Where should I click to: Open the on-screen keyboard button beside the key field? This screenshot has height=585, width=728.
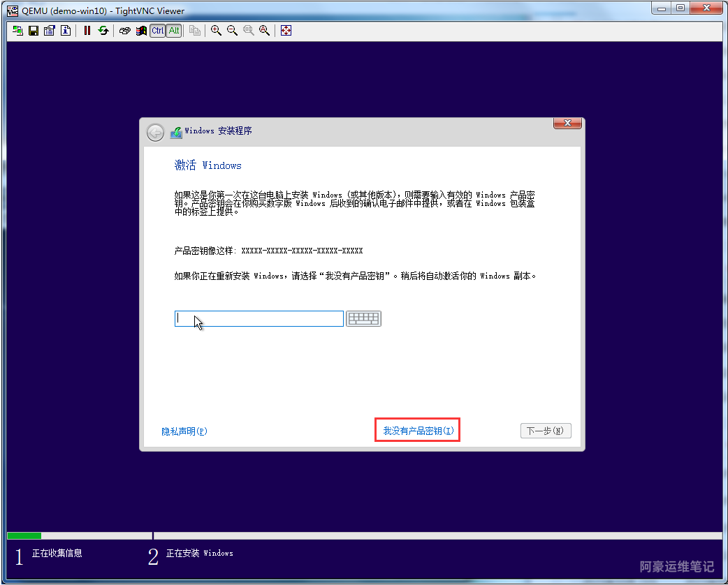(363, 318)
